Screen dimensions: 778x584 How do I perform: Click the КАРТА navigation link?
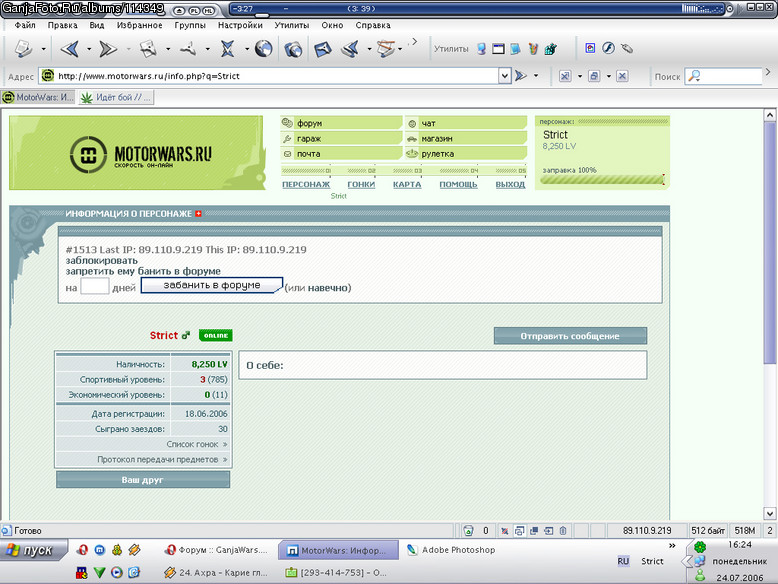[x=407, y=185]
